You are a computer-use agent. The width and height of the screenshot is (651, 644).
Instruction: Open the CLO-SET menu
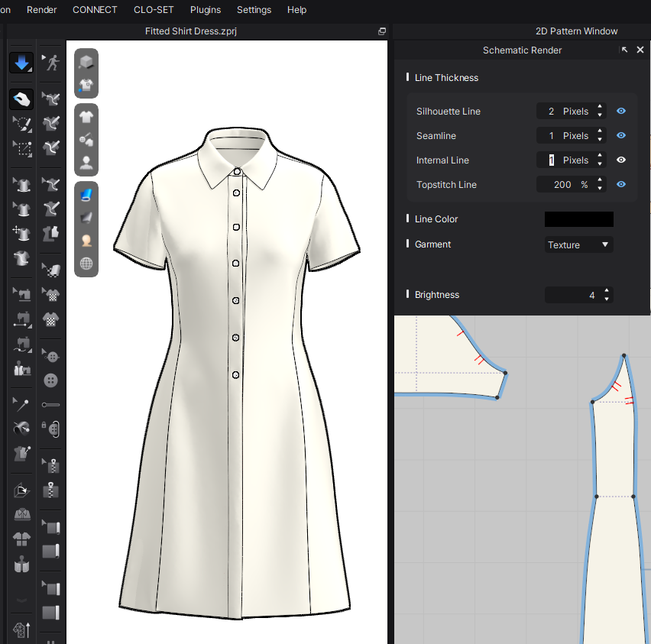(154, 10)
